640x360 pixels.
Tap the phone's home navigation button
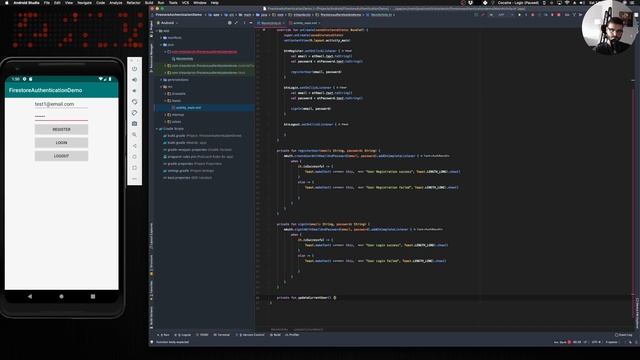click(61, 296)
